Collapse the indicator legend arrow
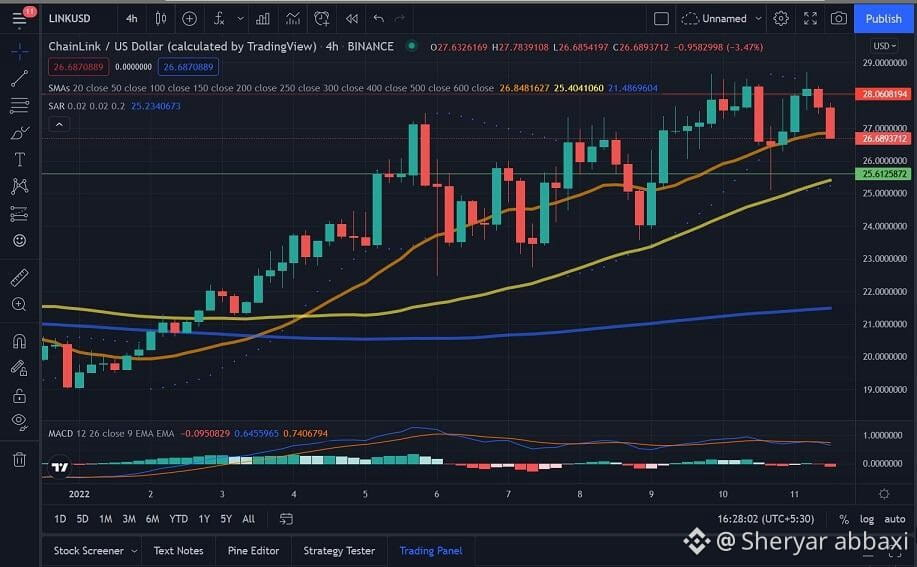The height and width of the screenshot is (567, 917). (59, 125)
